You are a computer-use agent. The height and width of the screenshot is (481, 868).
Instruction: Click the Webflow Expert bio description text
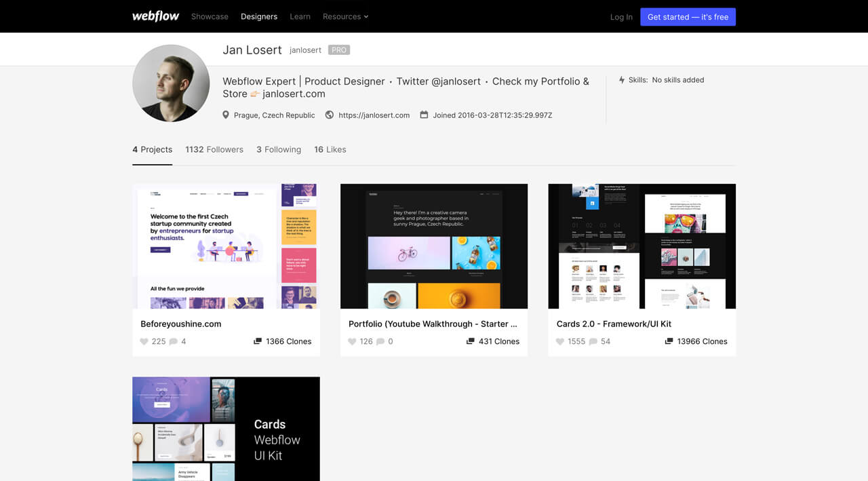point(406,88)
